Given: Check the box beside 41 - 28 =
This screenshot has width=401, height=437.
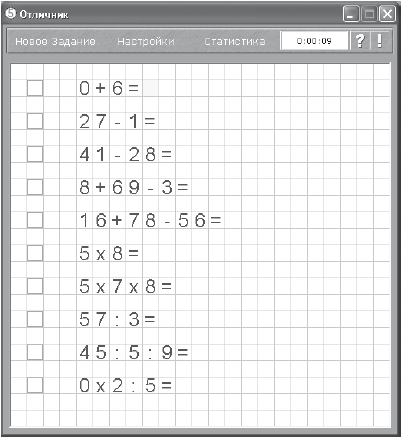Looking at the screenshot, I should pos(35,154).
